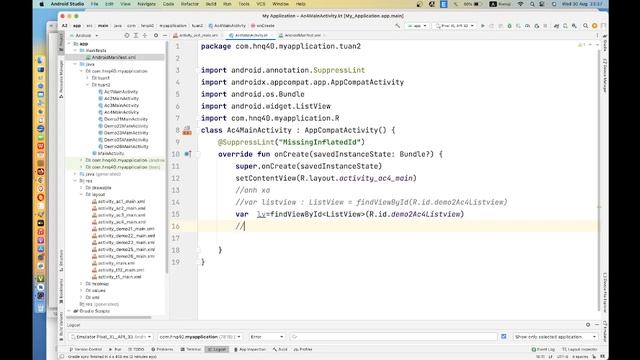Open Search Everywhere magnifier in the toolbar

pyautogui.click(x=585, y=26)
